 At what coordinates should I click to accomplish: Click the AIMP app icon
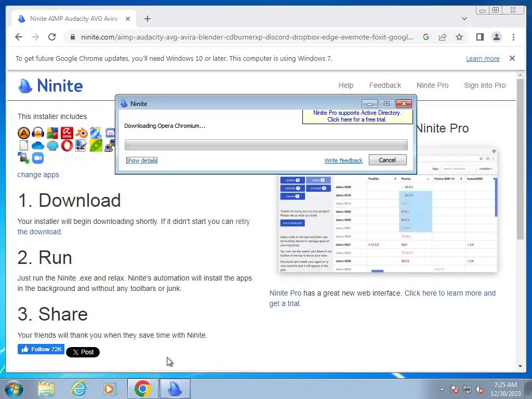[x=24, y=133]
